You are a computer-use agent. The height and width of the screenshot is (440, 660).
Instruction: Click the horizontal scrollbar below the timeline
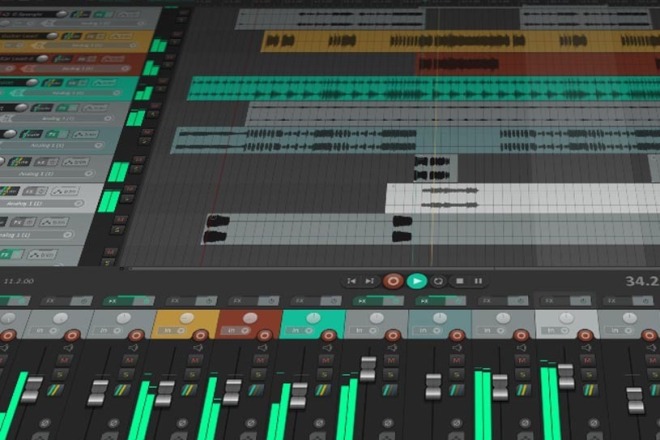[311, 268]
